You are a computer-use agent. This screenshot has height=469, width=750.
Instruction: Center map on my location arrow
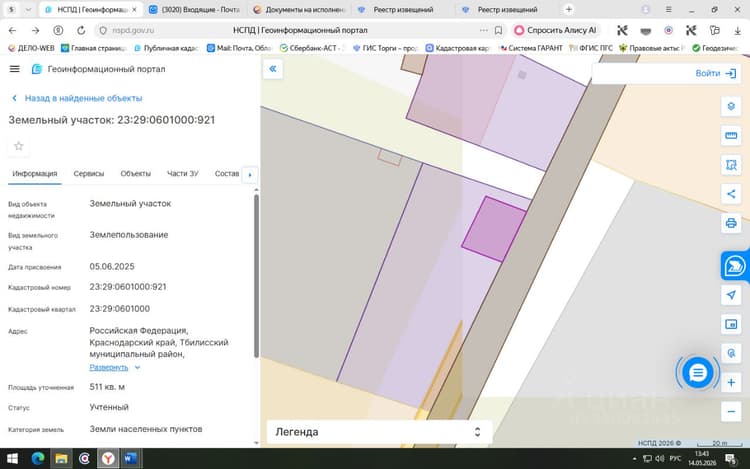731,294
